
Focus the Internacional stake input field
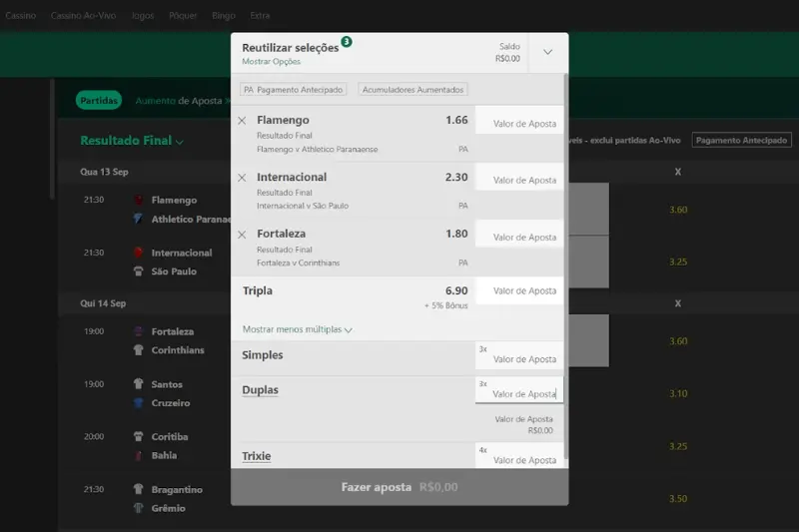[x=519, y=177]
